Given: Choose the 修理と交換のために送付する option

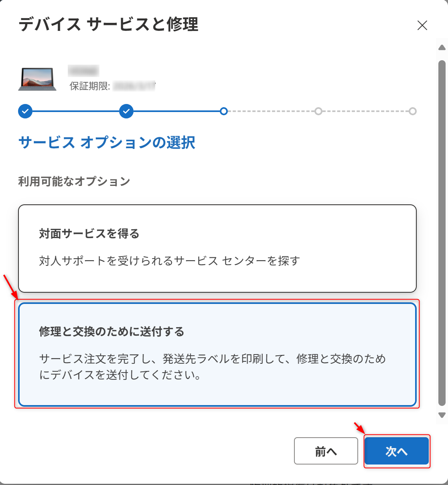Looking at the screenshot, I should [217, 355].
